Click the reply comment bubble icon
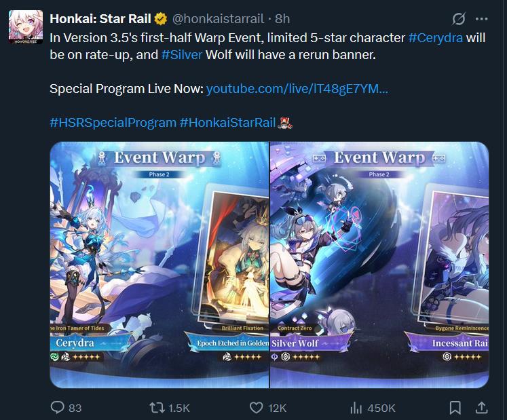 57,407
